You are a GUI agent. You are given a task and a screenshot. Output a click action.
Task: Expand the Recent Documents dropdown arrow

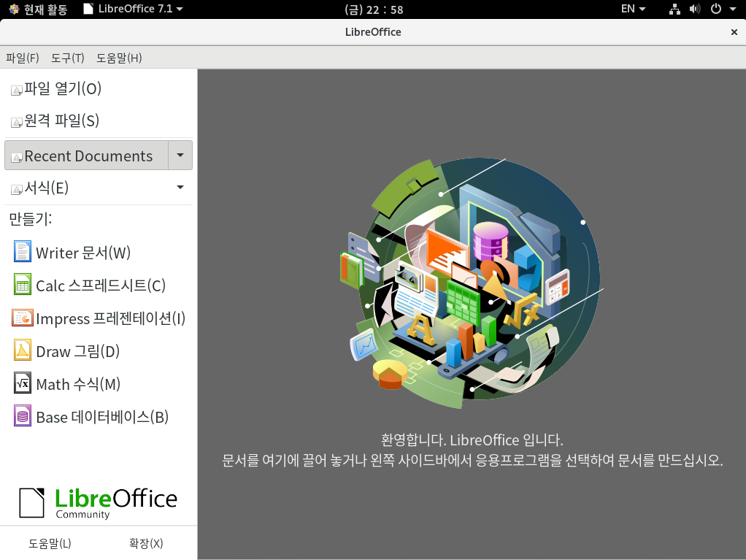pyautogui.click(x=180, y=155)
